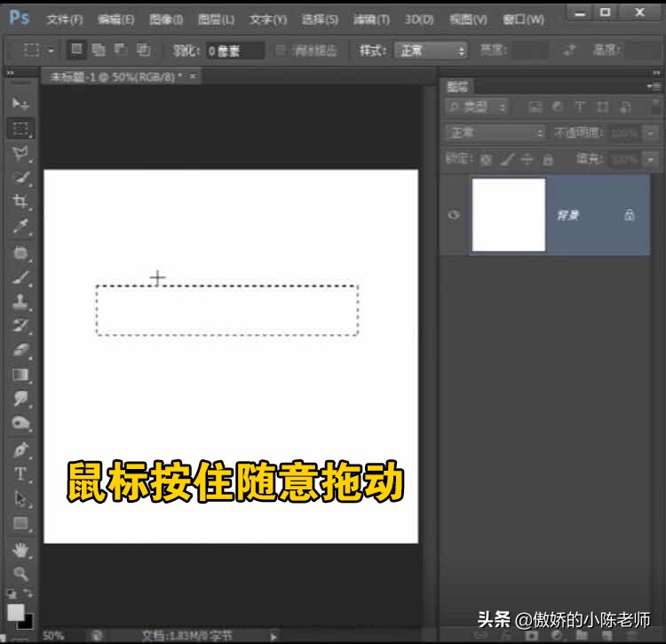Choose New Selection mode in options bar
This screenshot has height=644, width=666.
pyautogui.click(x=76, y=50)
